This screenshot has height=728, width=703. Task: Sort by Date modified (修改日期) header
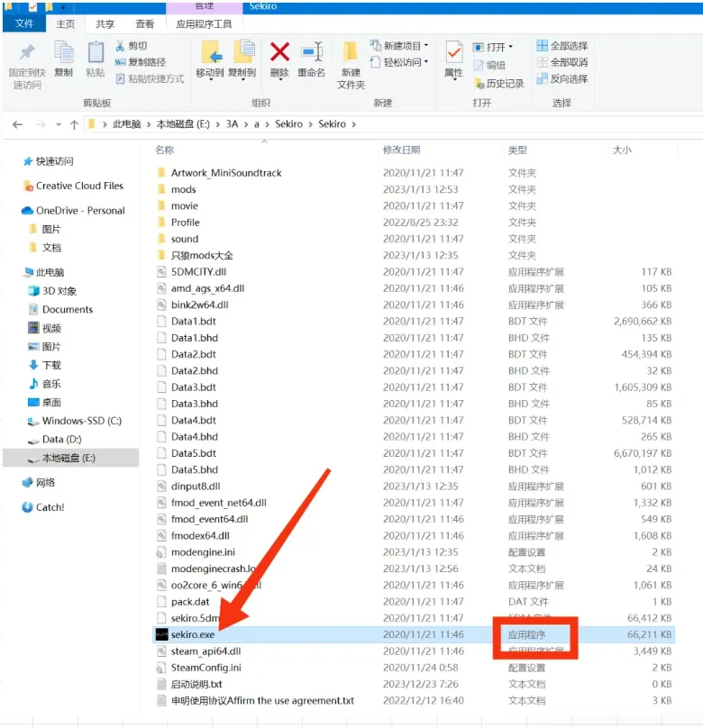402,150
